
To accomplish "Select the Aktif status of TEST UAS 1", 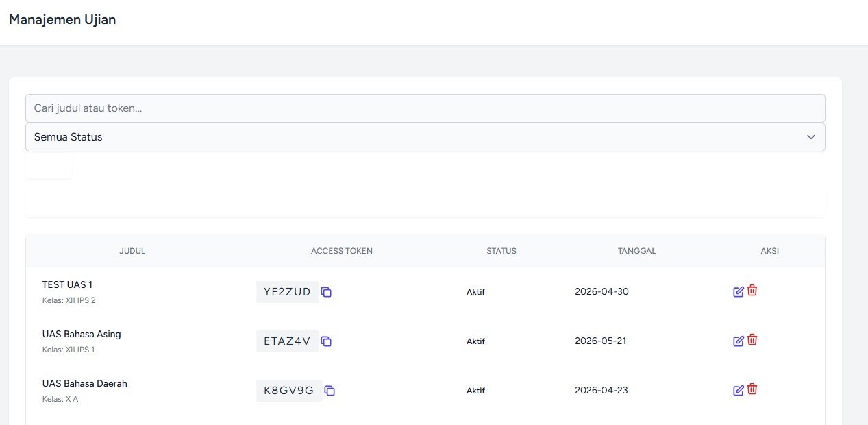I will pos(475,292).
